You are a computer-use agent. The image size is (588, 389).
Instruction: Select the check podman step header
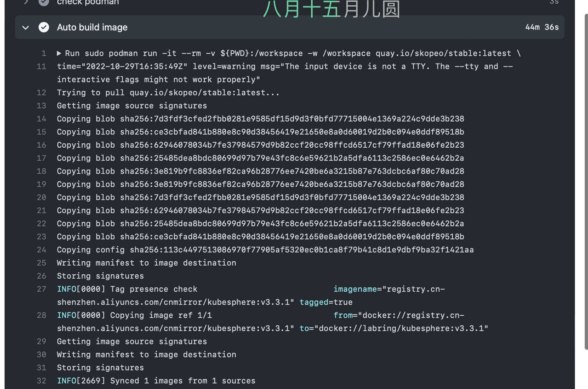[88, 2]
